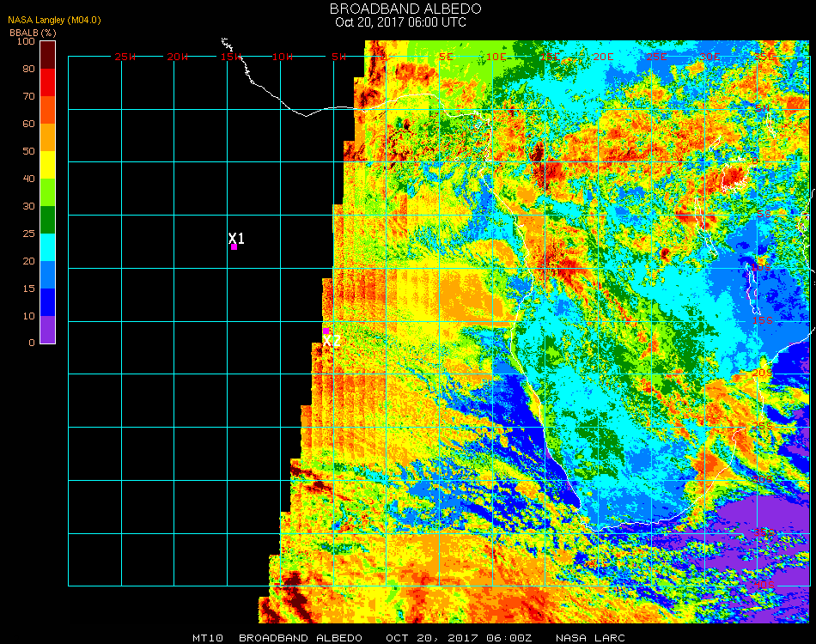Choose the light green 30-40 colorbar segment
Image resolution: width=816 pixels, height=644 pixels.
(x=47, y=192)
